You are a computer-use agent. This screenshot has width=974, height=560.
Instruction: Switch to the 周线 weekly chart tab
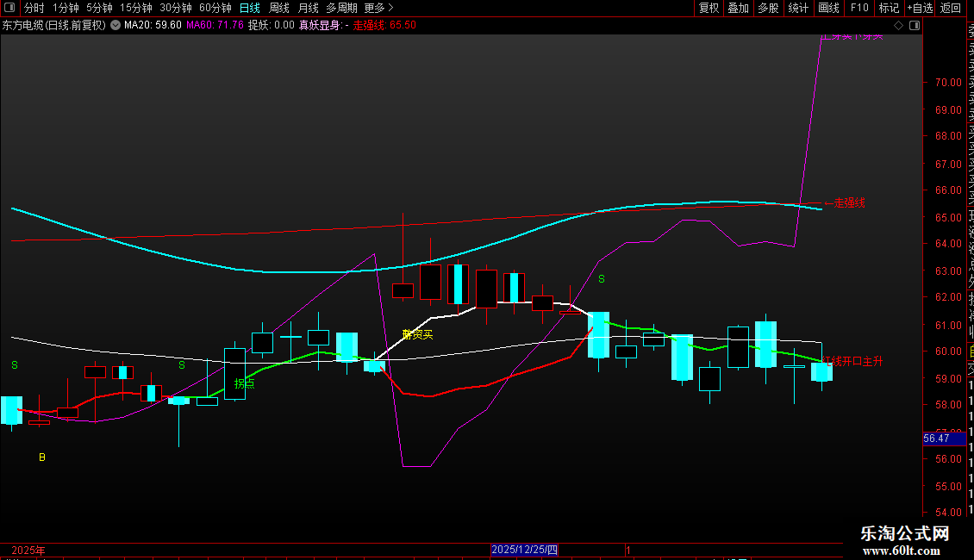[279, 8]
